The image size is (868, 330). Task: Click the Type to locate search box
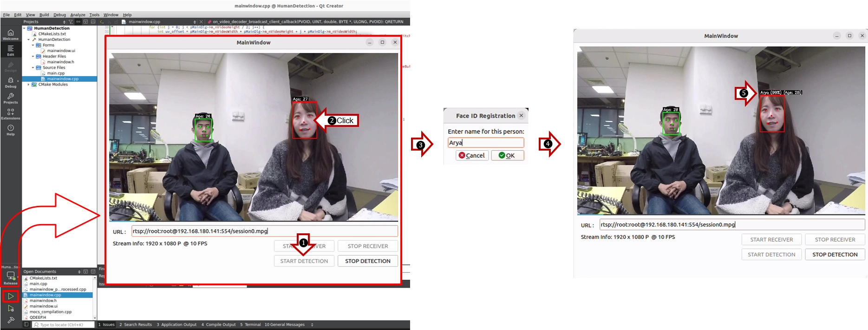click(x=64, y=324)
